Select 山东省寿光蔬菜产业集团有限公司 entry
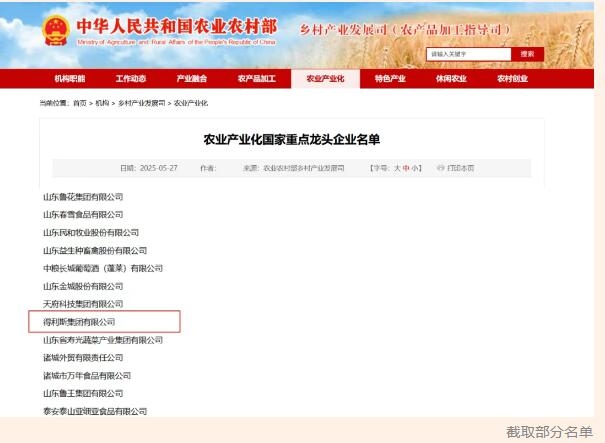Image resolution: width=605 pixels, height=443 pixels. (103, 340)
